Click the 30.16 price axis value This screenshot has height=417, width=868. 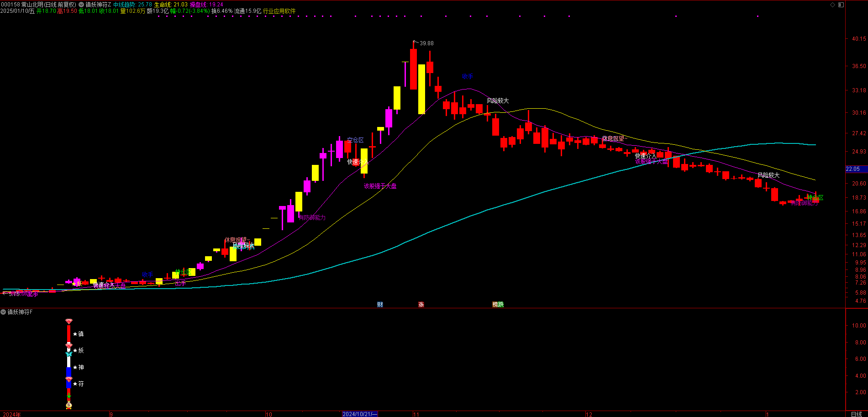pyautogui.click(x=859, y=113)
